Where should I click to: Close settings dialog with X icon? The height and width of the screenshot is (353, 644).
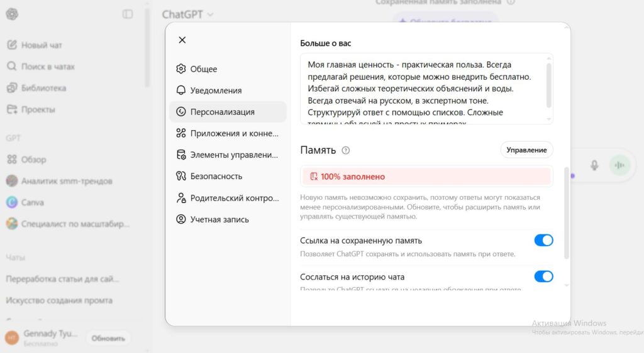pos(182,40)
